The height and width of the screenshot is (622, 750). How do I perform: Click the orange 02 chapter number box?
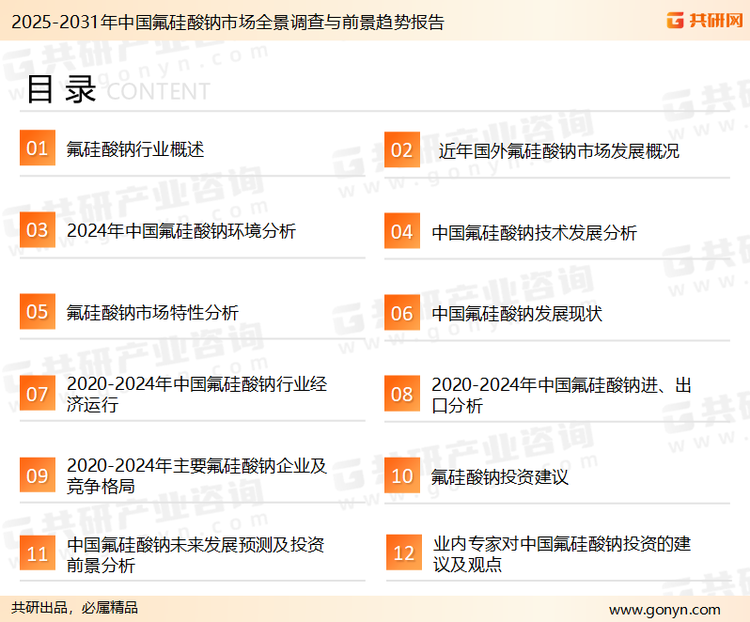402,150
